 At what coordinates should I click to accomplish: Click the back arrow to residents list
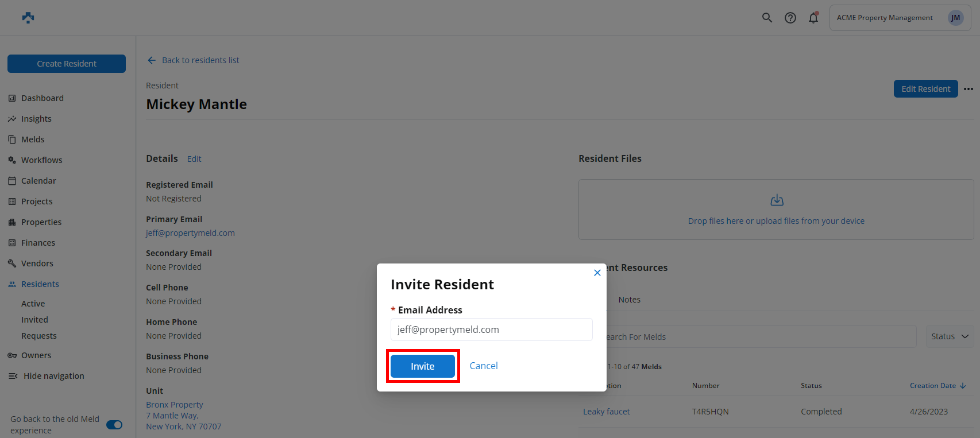click(152, 60)
